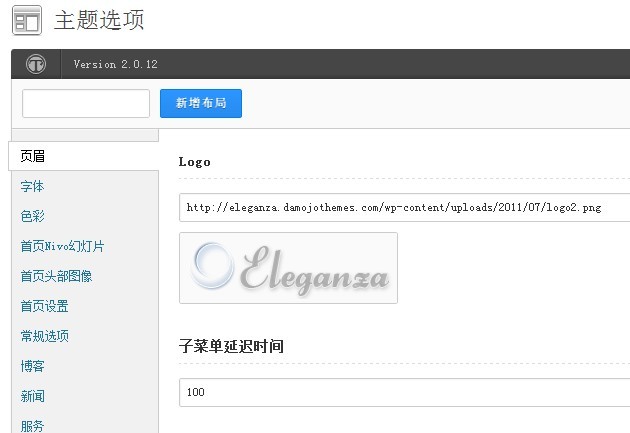Click the 子菜单延迟时间 value field
This screenshot has width=630, height=433.
coord(404,392)
